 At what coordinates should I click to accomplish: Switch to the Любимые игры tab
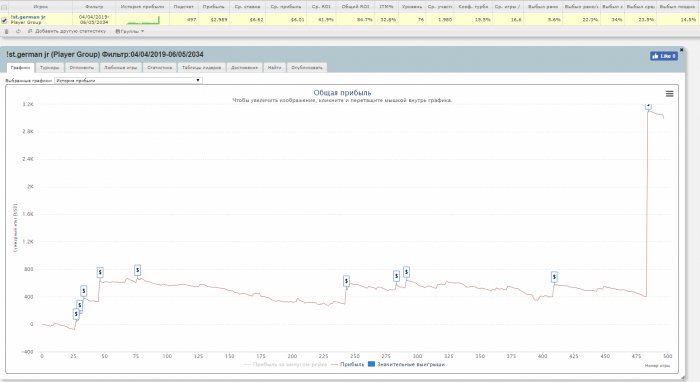point(121,67)
